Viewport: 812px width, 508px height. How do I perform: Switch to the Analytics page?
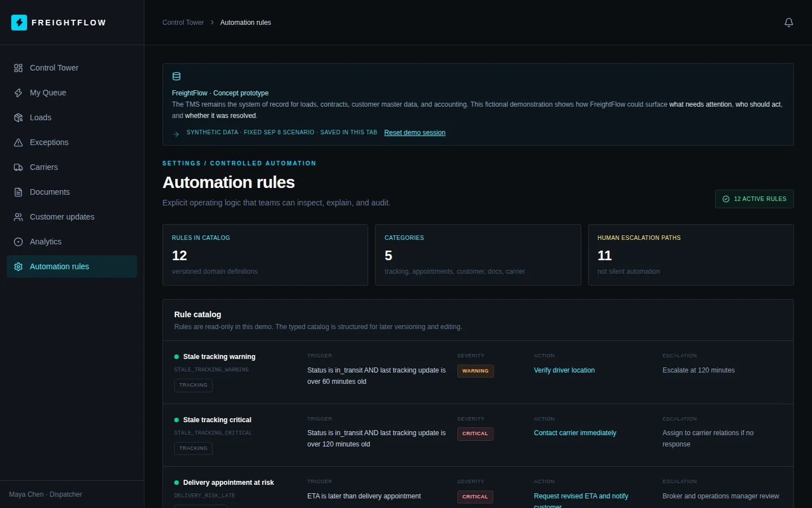72,242
